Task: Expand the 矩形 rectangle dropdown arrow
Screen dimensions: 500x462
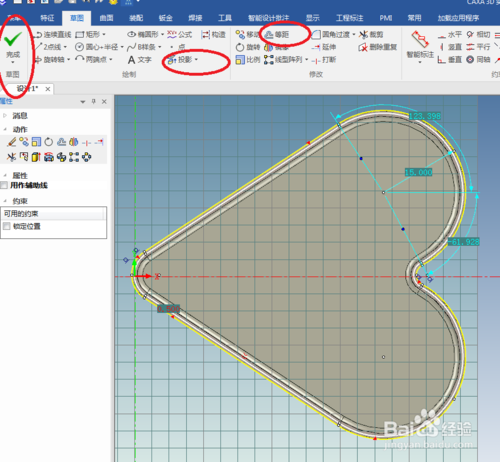Action: 104,34
